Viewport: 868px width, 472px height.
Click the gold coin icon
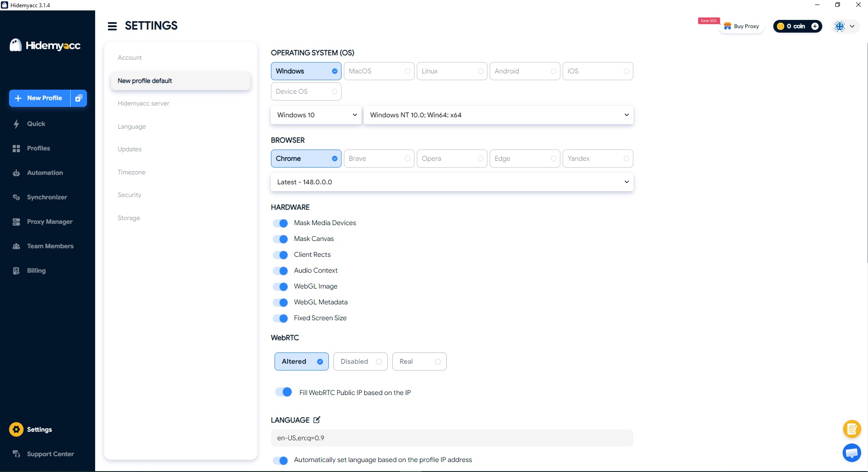coord(781,26)
